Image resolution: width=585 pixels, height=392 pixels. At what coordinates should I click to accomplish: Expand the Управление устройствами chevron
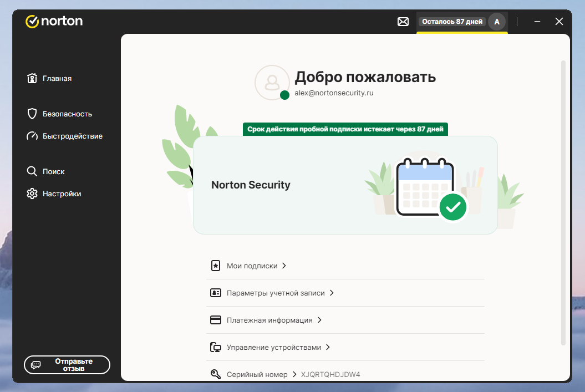(x=328, y=348)
